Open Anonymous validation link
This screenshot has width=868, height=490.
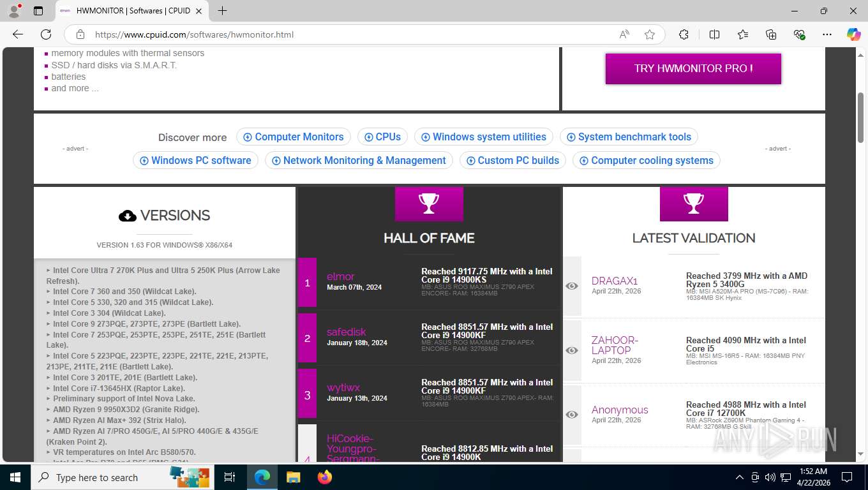(620, 410)
